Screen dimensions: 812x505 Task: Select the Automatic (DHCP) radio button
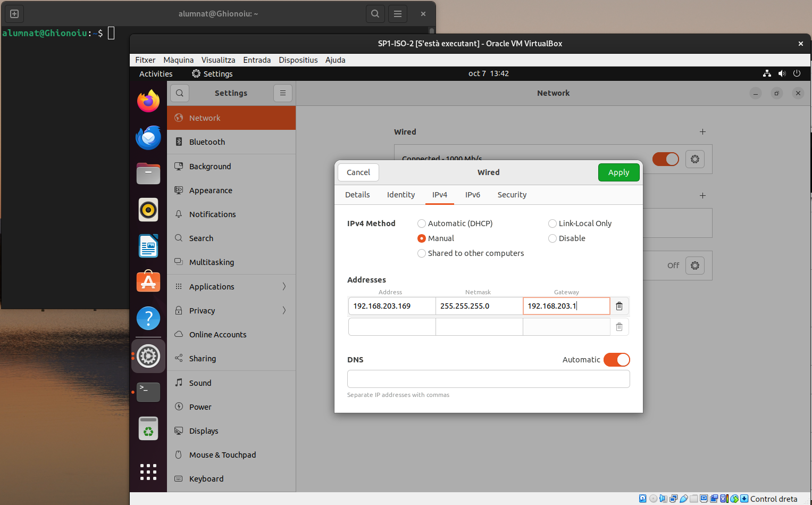coord(422,223)
